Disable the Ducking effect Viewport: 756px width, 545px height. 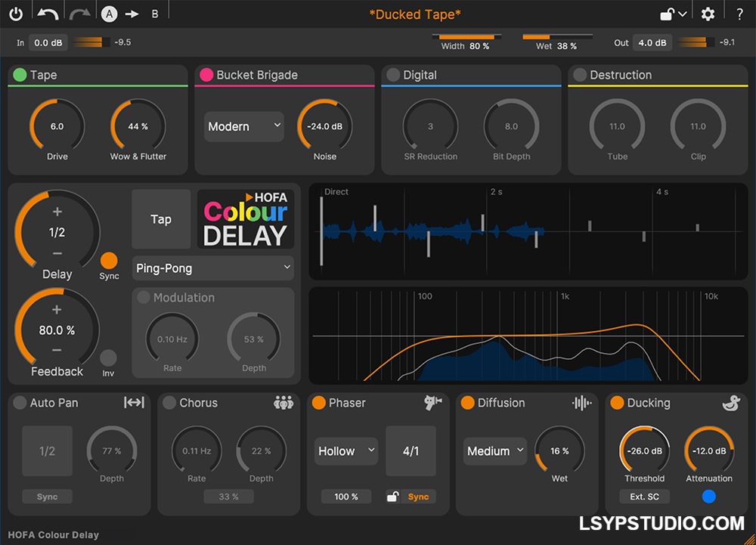click(x=617, y=402)
